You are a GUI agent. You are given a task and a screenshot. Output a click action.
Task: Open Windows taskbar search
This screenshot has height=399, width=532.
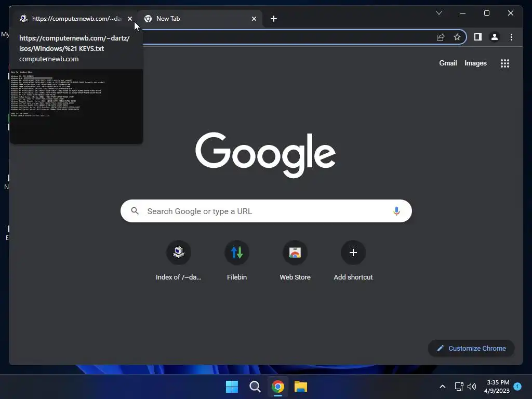point(255,387)
